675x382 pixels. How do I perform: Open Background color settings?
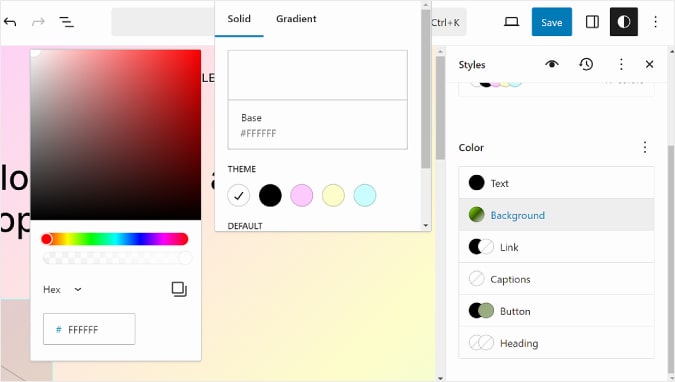[x=557, y=215]
